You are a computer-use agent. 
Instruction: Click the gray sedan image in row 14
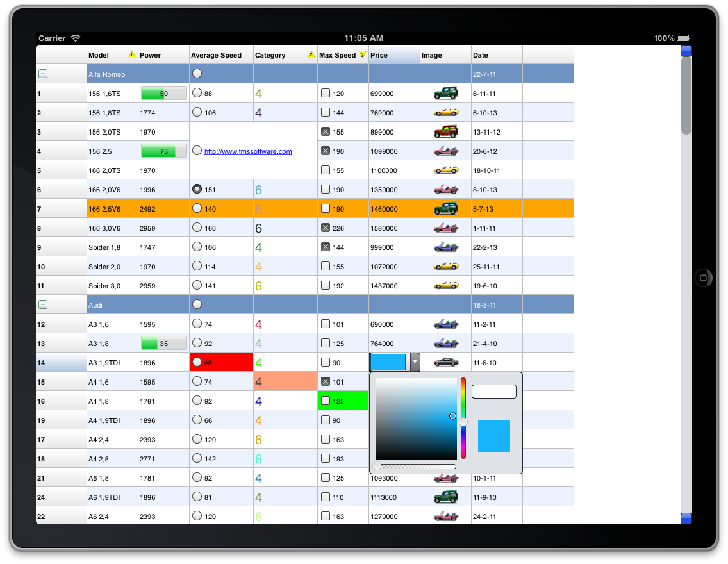tap(445, 363)
